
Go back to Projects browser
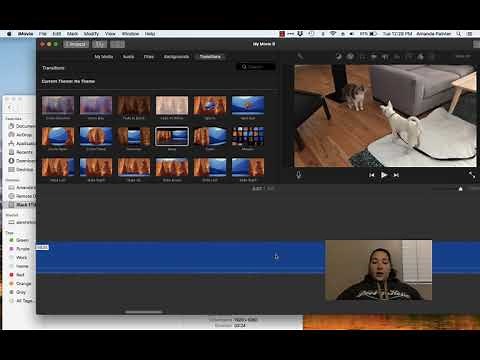coord(76,44)
